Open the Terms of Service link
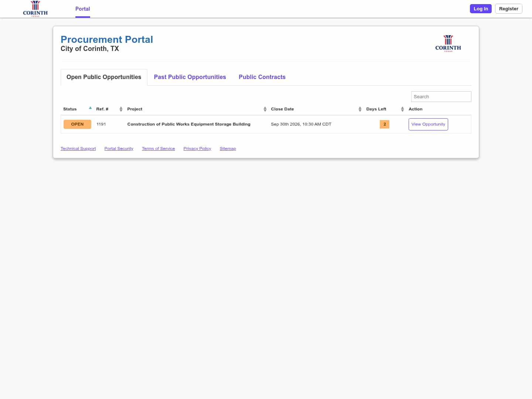The height and width of the screenshot is (399, 532). click(158, 149)
